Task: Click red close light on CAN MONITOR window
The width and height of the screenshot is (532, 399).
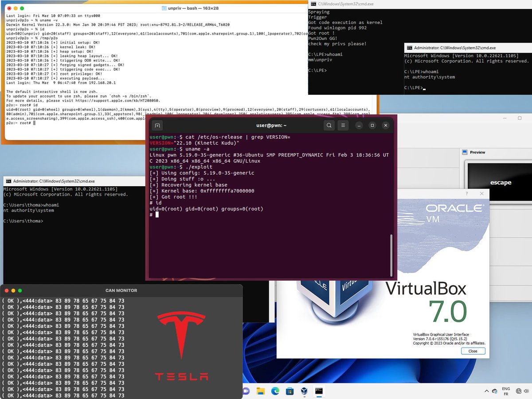Action: pos(7,290)
